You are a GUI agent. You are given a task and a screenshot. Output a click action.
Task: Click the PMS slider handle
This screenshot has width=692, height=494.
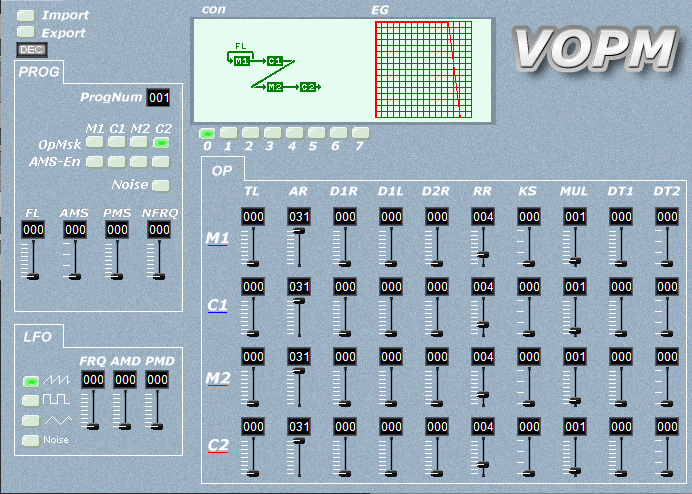click(x=117, y=277)
